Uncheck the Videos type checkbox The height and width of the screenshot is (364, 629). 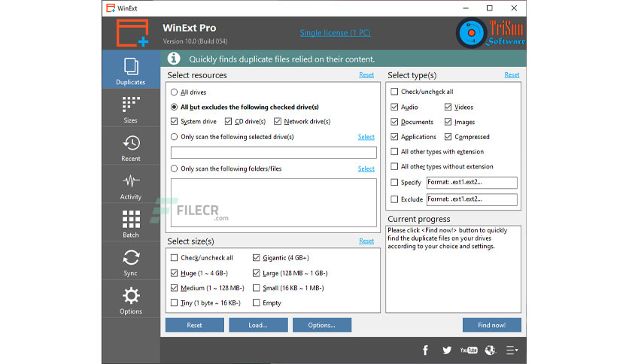pos(448,107)
